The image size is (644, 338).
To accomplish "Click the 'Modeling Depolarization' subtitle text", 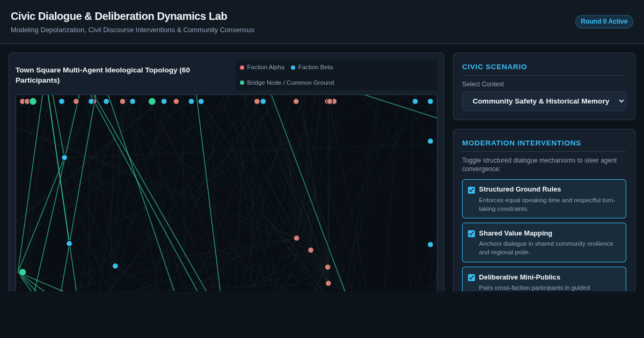I will (x=133, y=30).
